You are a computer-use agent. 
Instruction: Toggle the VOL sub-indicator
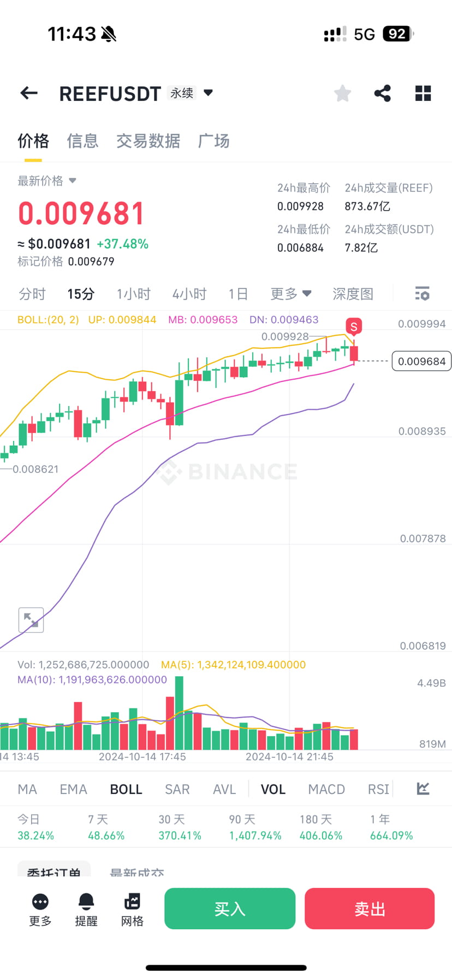click(x=273, y=789)
